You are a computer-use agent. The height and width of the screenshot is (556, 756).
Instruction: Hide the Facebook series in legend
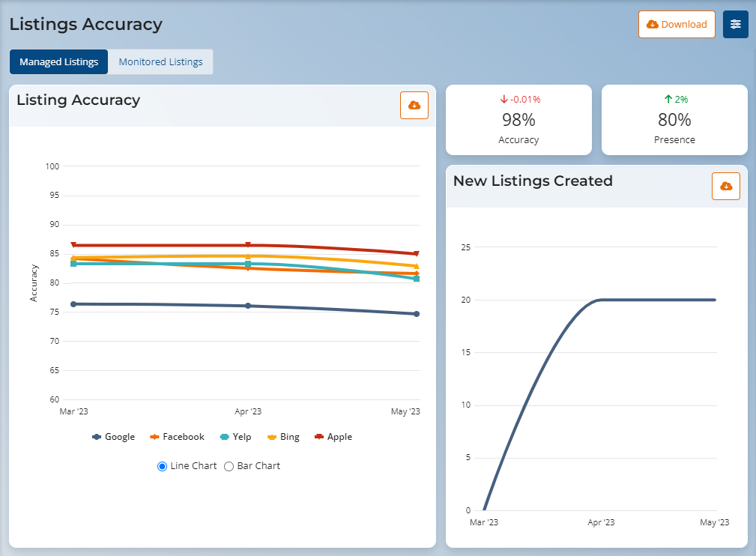177,437
